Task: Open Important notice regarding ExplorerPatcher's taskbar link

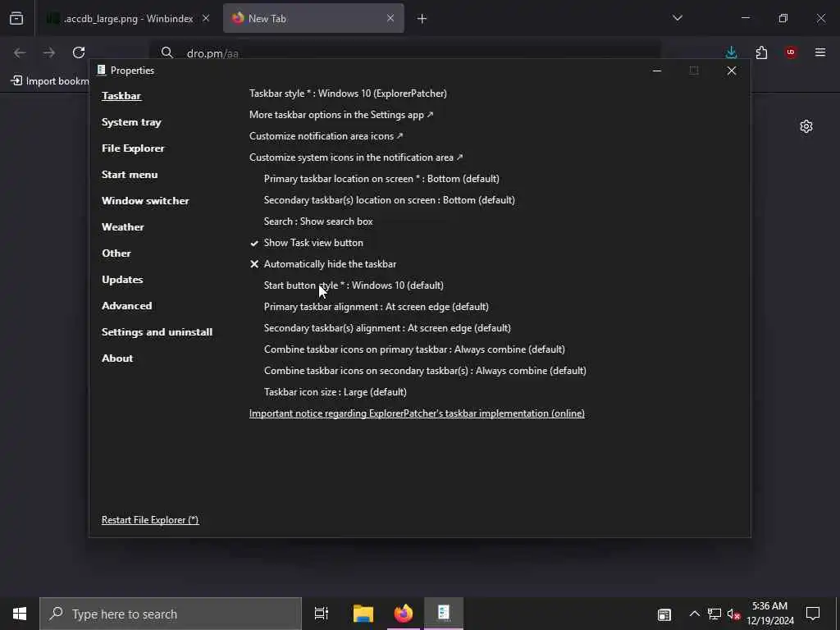Action: (x=417, y=413)
